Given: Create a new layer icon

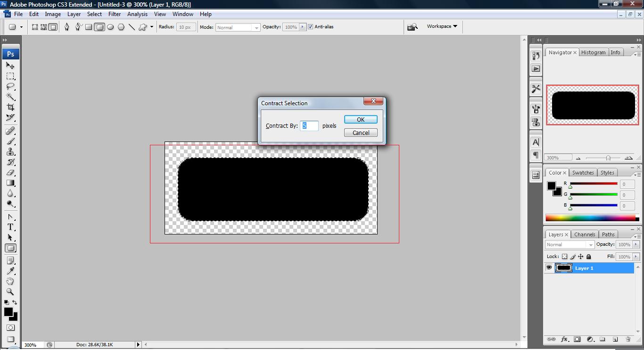Looking at the screenshot, I should pos(615,339).
